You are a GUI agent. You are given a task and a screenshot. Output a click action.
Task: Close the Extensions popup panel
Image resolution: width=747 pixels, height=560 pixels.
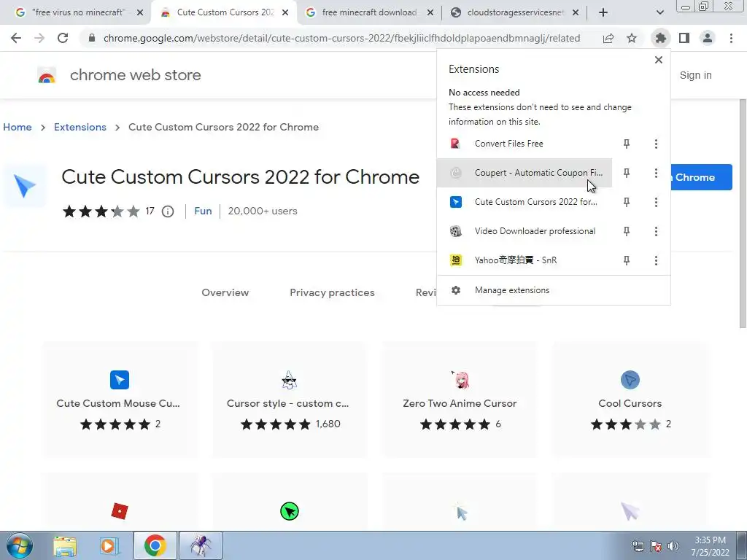[x=659, y=60]
